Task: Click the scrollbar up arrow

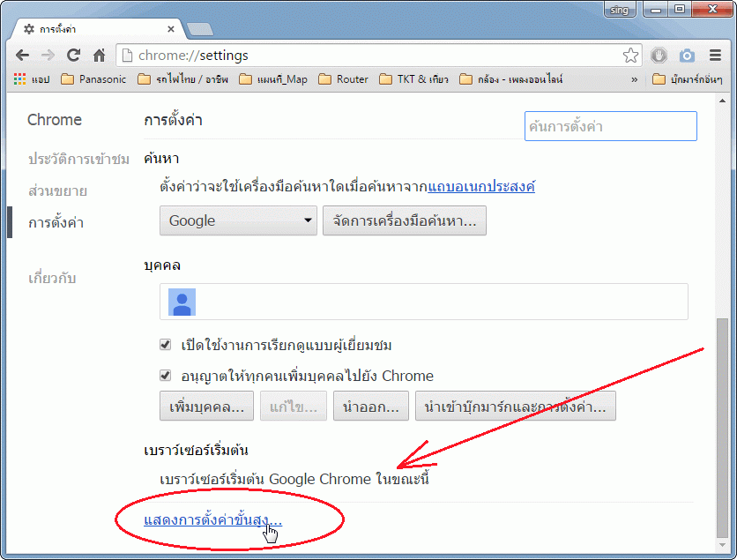Action: pyautogui.click(x=722, y=101)
